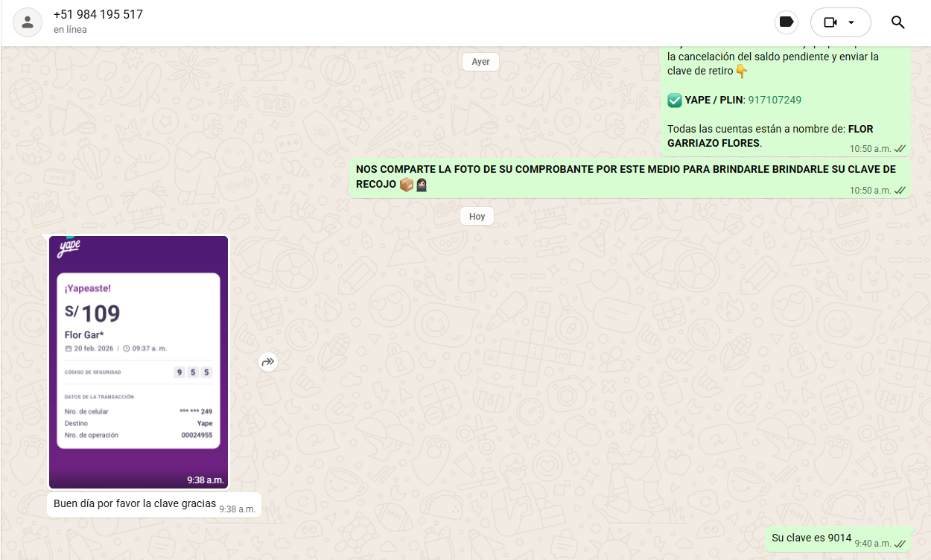Click read receipt ticks on 'NOS COMPARTE' message
This screenshot has height=560, width=931.
point(900,191)
